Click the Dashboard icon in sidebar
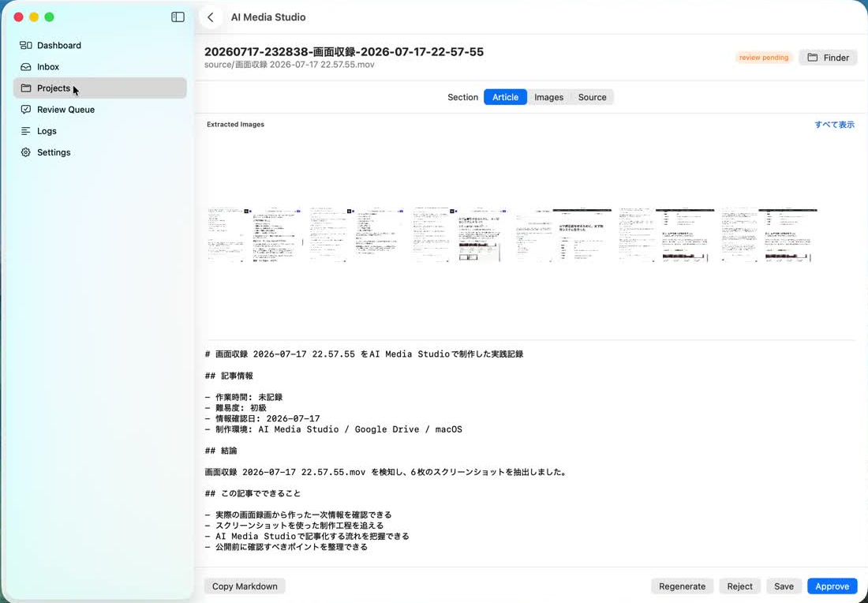The height and width of the screenshot is (603, 868). tap(26, 46)
